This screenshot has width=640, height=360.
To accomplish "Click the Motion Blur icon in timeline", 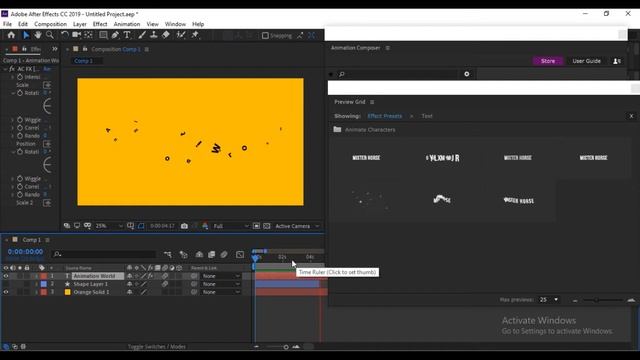I will click(224, 254).
